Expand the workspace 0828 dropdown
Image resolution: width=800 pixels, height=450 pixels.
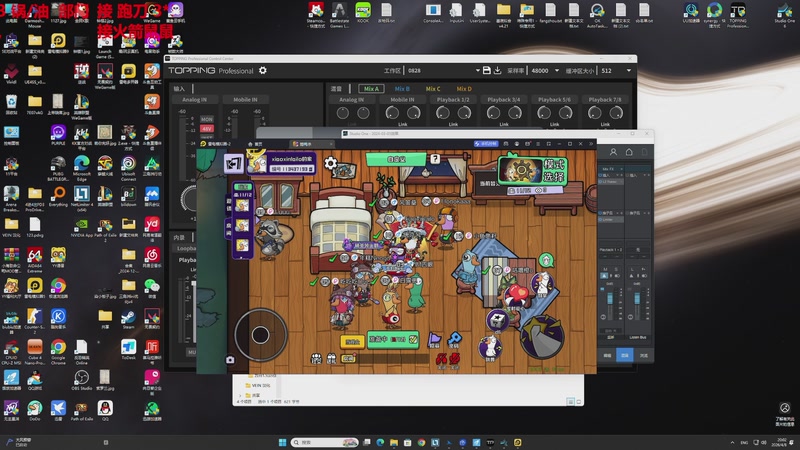point(441,71)
